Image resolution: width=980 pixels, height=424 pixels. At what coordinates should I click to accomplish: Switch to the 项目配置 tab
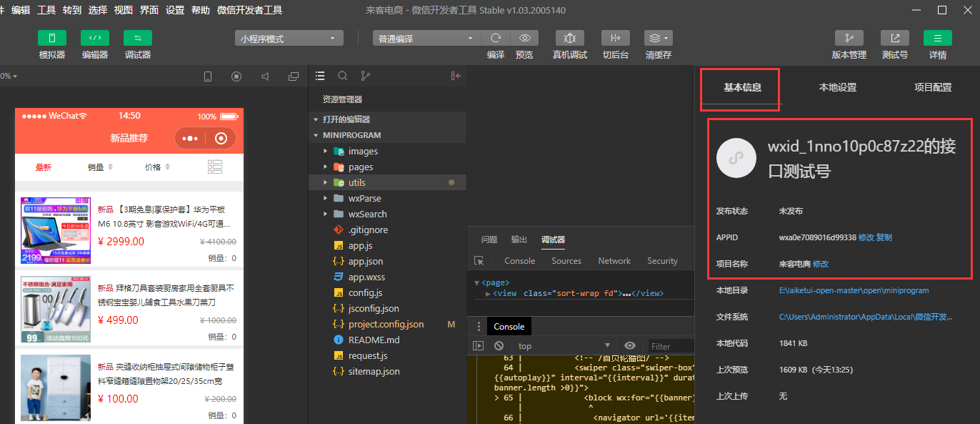pyautogui.click(x=933, y=87)
